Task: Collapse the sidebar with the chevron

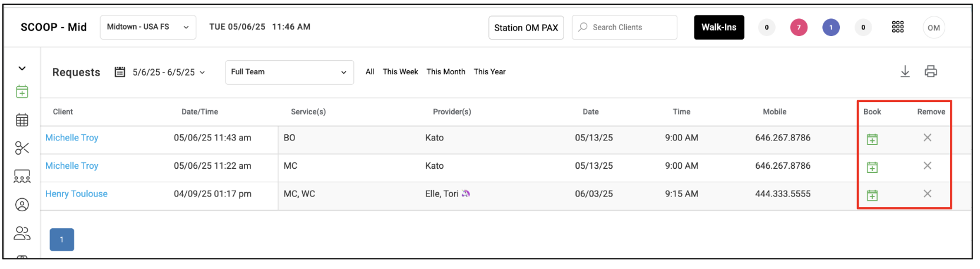Action: click(22, 68)
